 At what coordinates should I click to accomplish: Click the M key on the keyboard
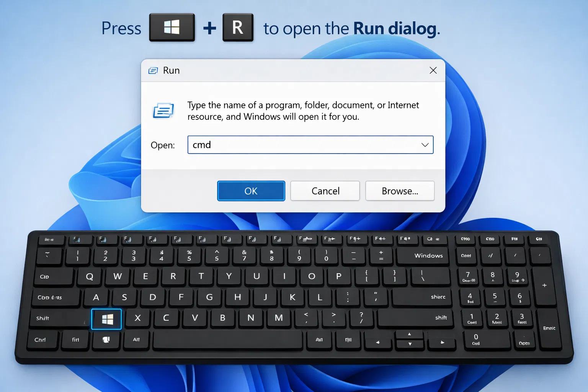coord(279,318)
